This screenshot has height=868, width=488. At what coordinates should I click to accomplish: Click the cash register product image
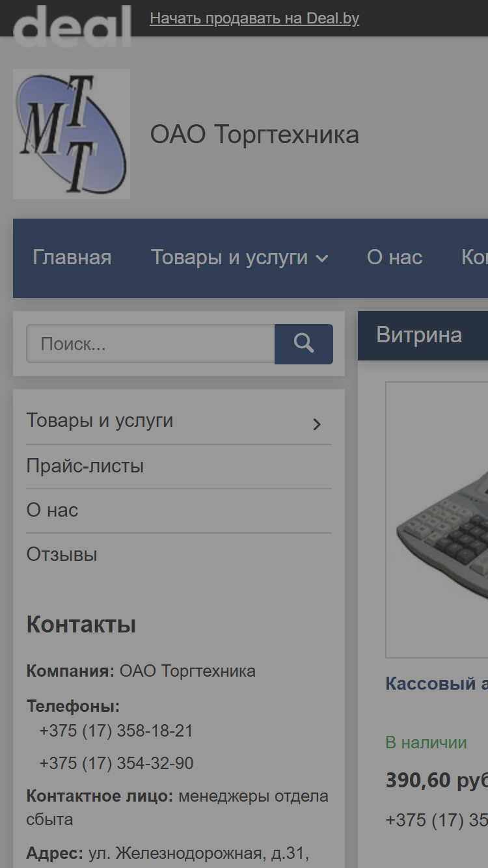coord(437,519)
